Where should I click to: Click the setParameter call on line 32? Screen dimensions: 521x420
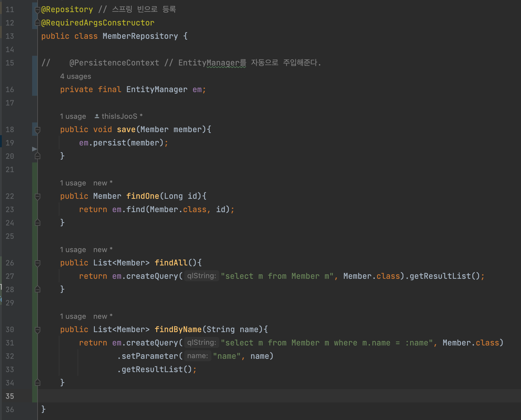(150, 356)
